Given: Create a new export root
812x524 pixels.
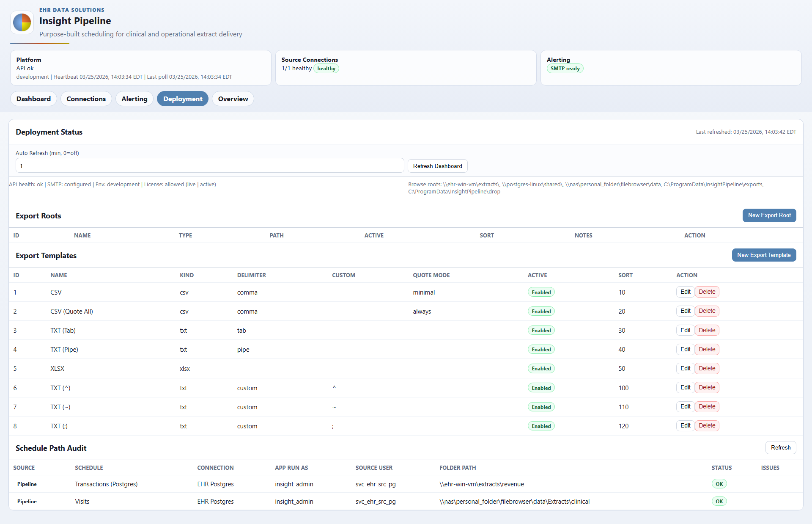Looking at the screenshot, I should coord(769,215).
